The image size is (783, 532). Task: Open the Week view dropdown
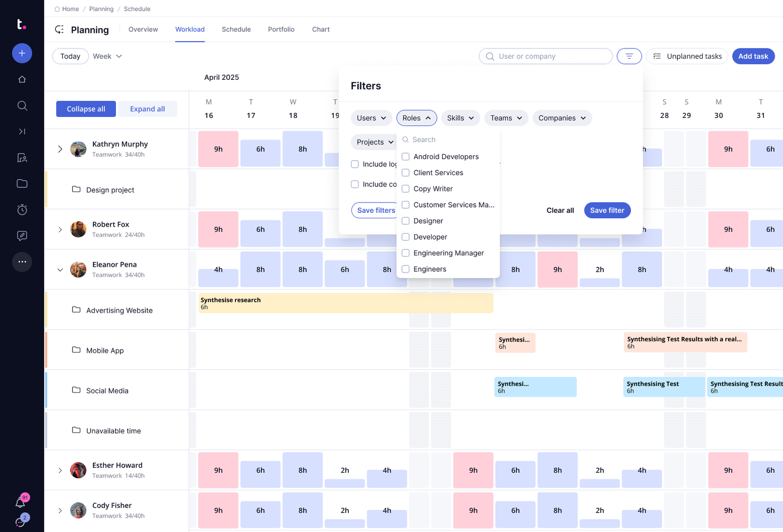pos(108,56)
